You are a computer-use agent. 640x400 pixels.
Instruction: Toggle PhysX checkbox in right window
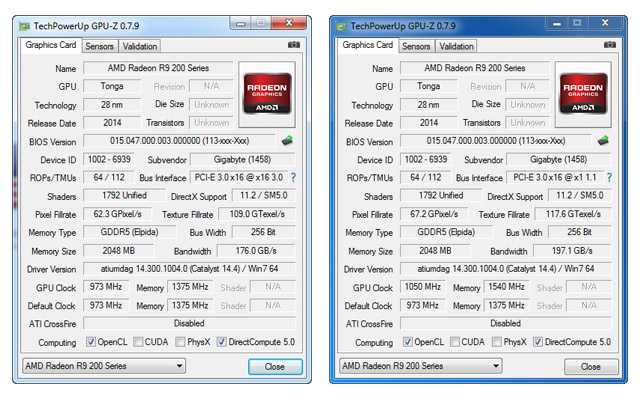tap(497, 342)
